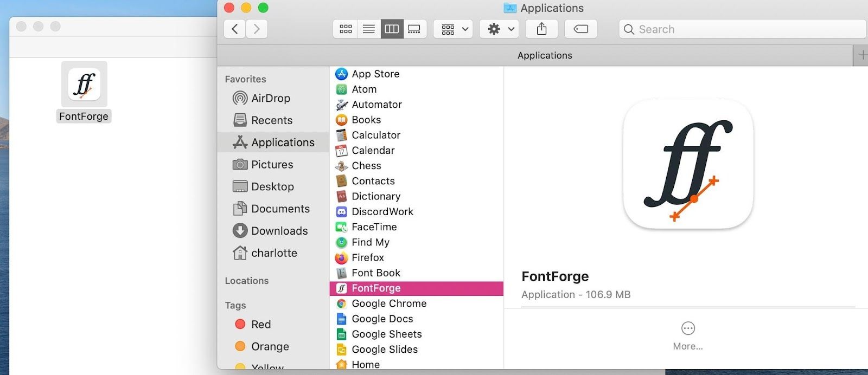Screen dimensions: 868x375
Task: Select the highlighted FontForge row
Action: pyautogui.click(x=416, y=288)
